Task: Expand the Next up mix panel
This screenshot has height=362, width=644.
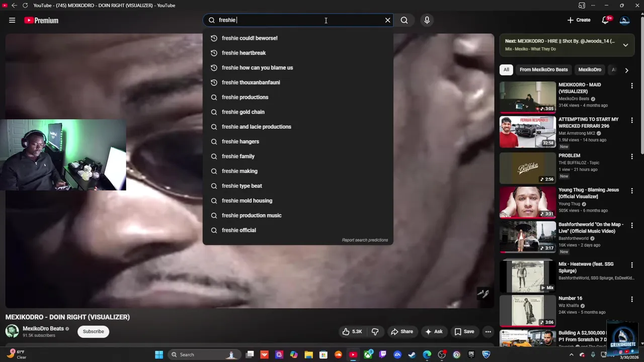Action: 625,45
